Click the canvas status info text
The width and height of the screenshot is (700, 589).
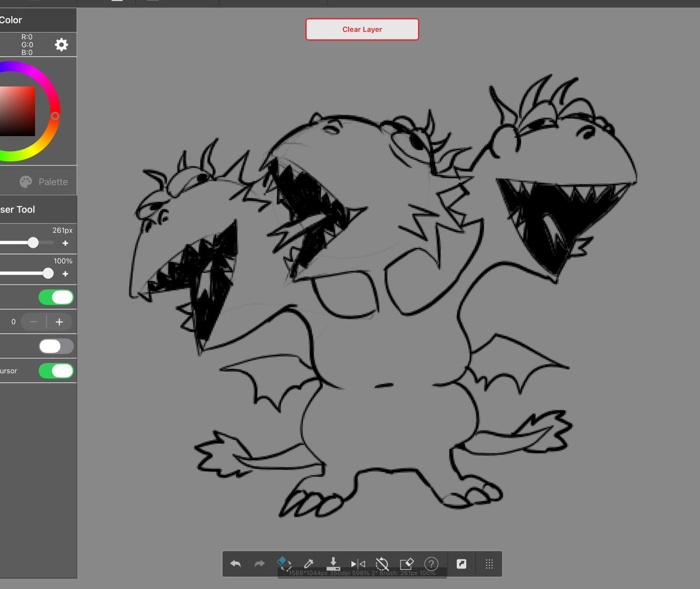click(x=362, y=573)
